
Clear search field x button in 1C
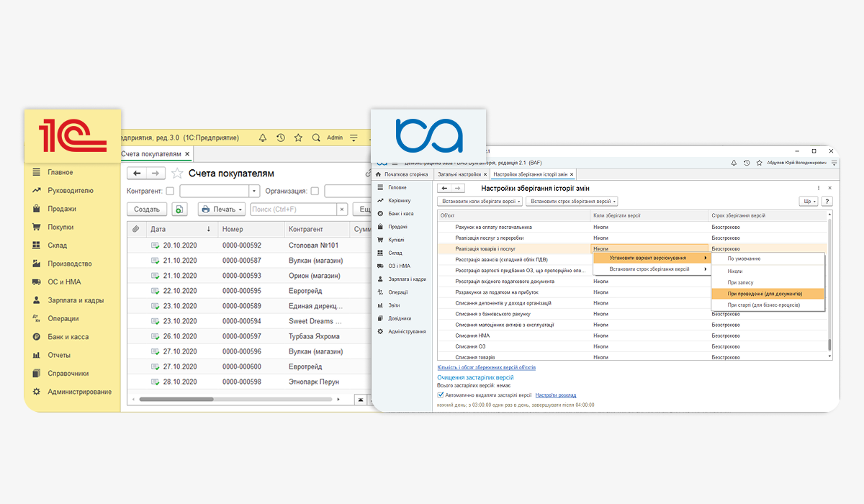tap(342, 209)
